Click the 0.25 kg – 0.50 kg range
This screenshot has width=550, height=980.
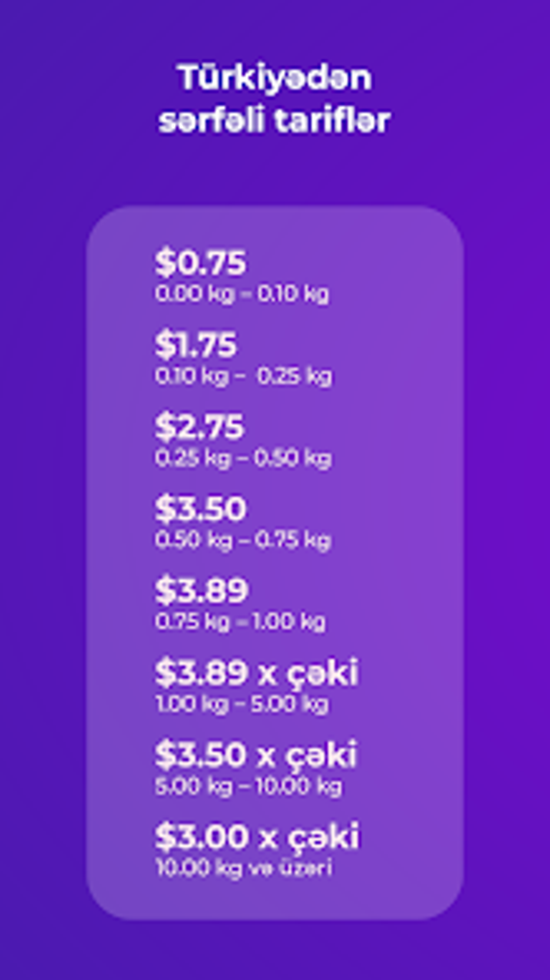click(x=243, y=458)
